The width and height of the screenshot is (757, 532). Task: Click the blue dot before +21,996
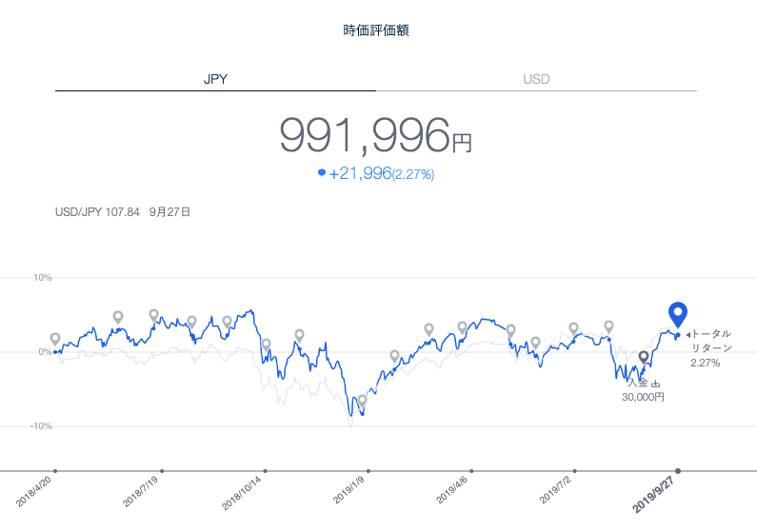click(x=322, y=173)
